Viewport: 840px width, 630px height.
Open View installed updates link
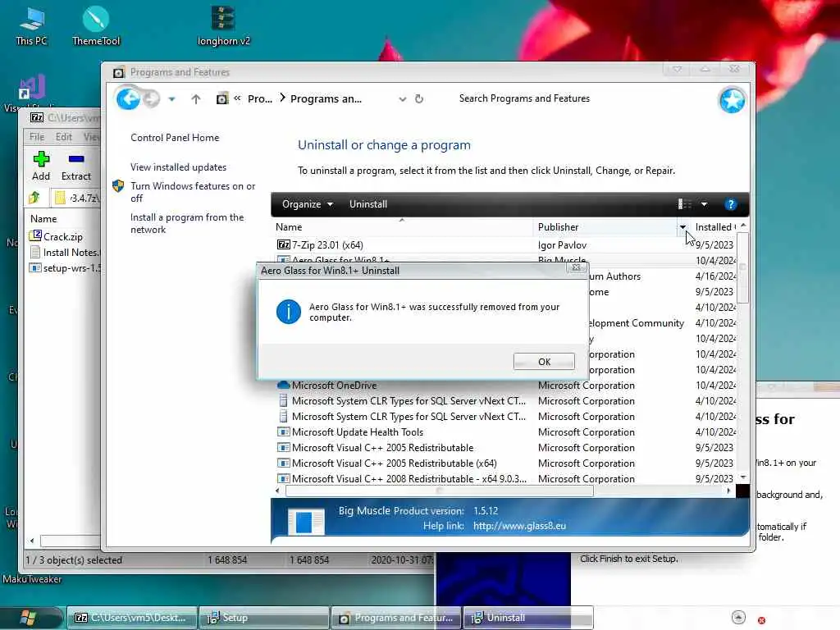[x=178, y=167]
